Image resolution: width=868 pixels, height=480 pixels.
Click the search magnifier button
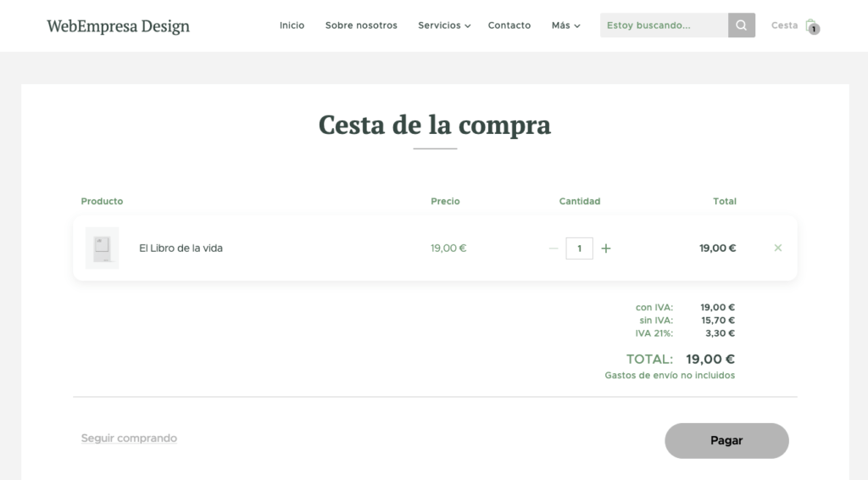(741, 25)
